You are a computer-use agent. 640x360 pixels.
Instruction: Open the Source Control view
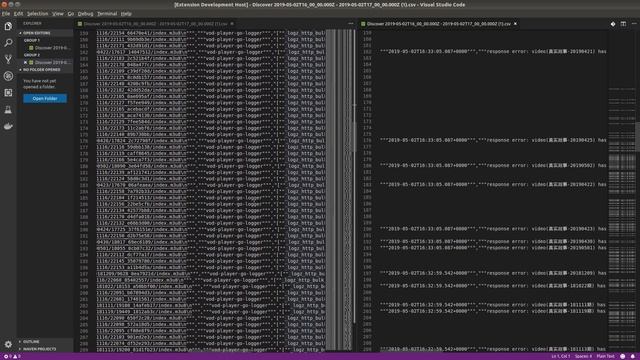8,59
